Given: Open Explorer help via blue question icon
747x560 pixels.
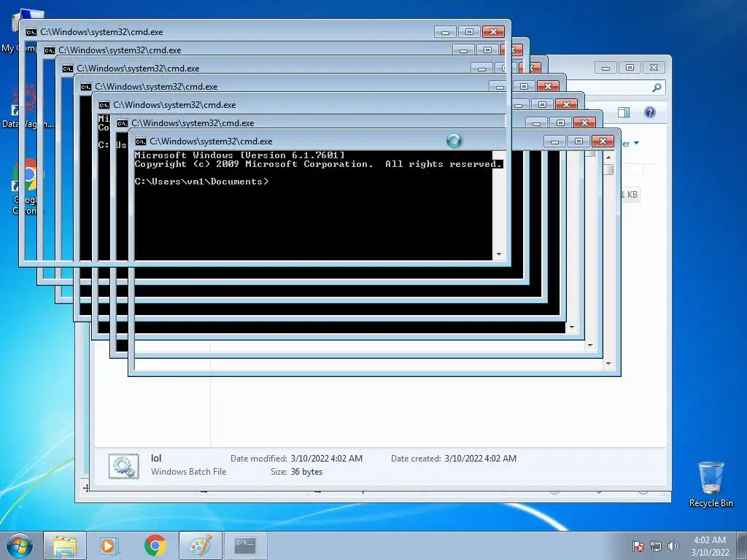Looking at the screenshot, I should [649, 112].
